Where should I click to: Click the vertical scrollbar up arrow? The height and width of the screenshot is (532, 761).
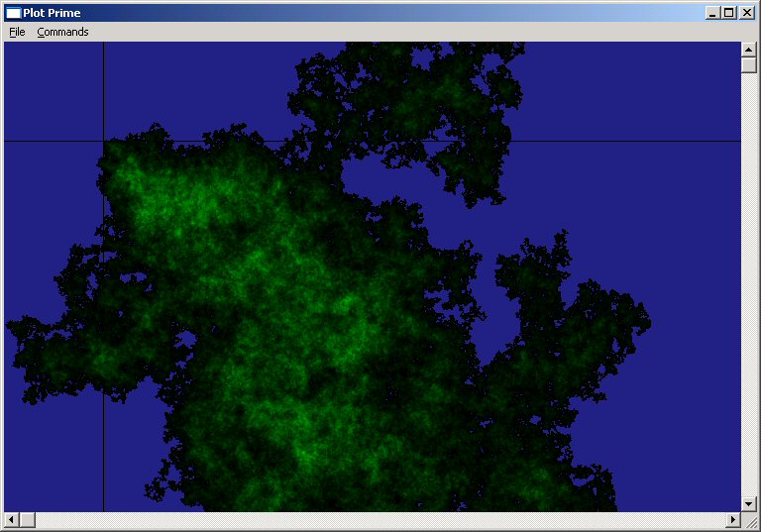point(749,49)
